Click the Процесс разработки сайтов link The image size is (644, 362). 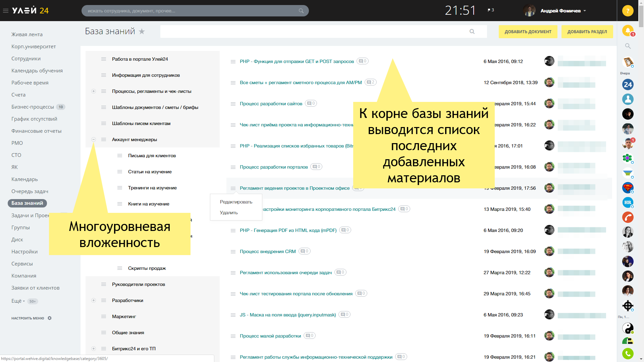point(270,103)
